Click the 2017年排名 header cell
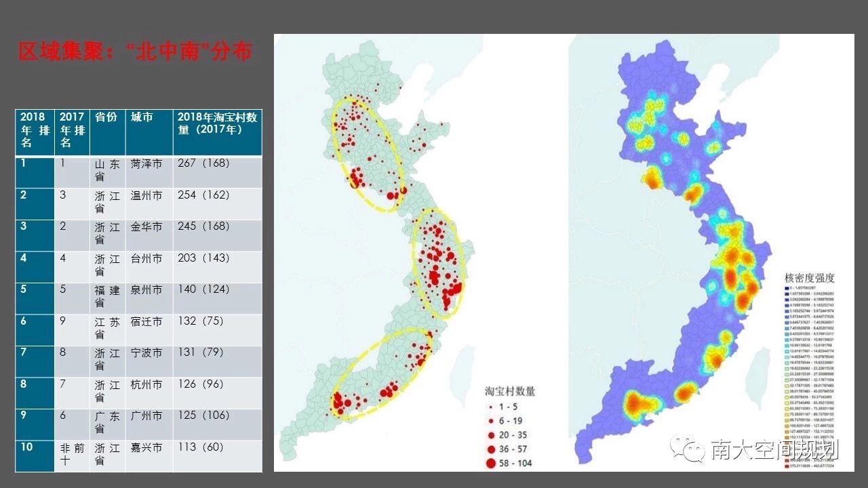 click(x=72, y=133)
